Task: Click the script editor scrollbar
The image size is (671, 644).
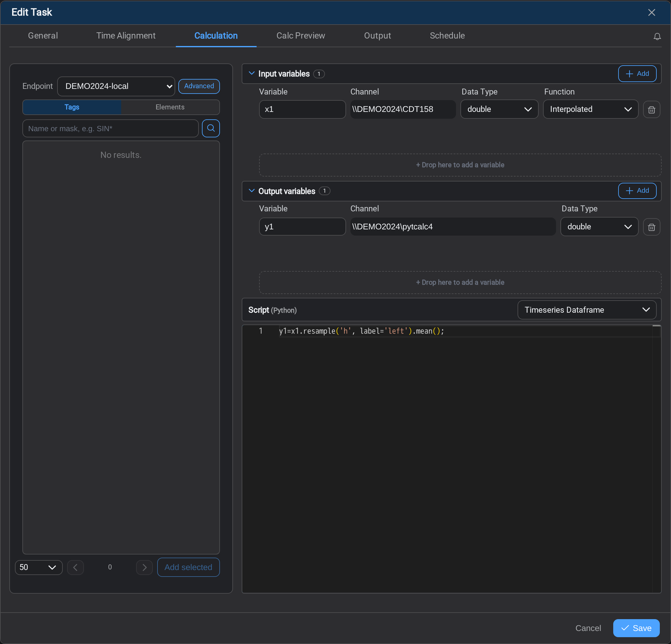Action: tap(656, 459)
